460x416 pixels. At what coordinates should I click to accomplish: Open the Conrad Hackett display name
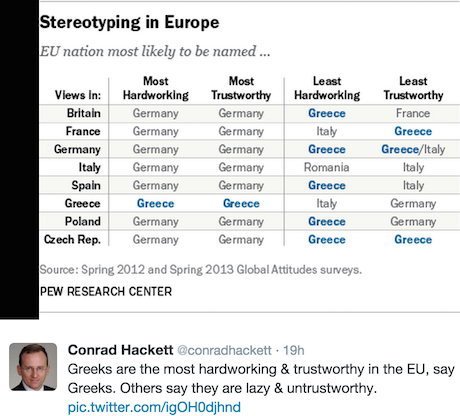tap(121, 350)
